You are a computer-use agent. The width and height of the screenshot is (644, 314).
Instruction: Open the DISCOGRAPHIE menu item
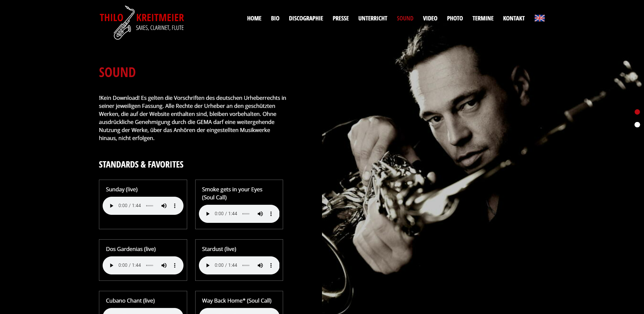[x=306, y=18]
